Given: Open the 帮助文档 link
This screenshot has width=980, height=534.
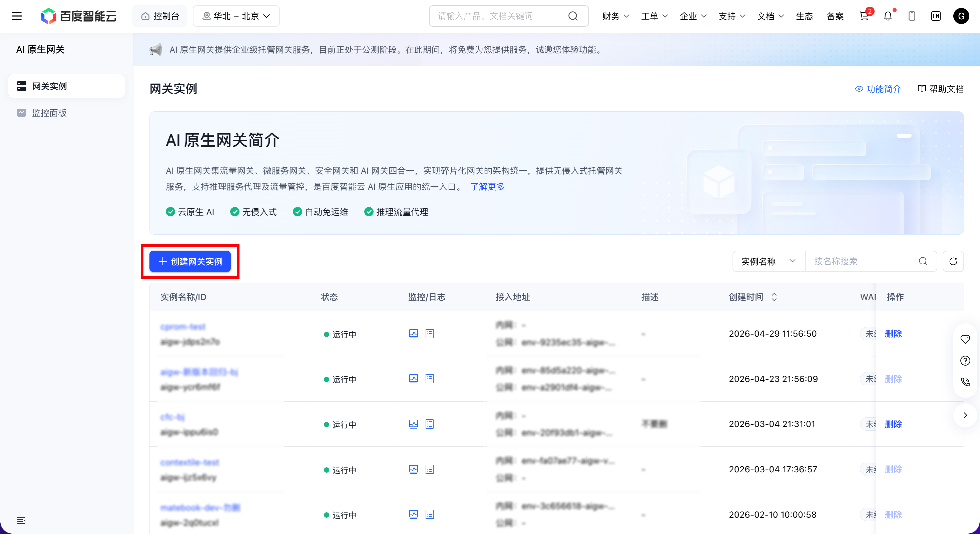Looking at the screenshot, I should (x=940, y=89).
